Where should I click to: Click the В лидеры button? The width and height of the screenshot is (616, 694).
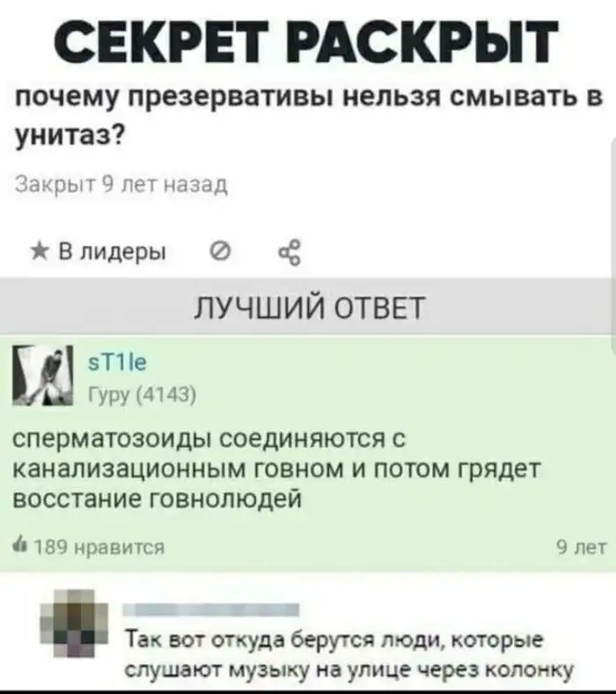click(99, 252)
